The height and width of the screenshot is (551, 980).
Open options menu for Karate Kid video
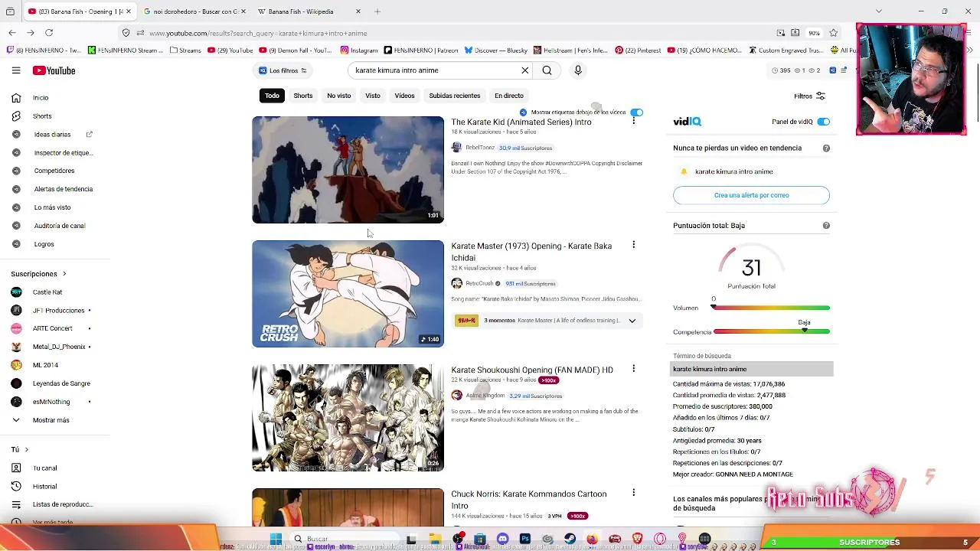click(633, 121)
